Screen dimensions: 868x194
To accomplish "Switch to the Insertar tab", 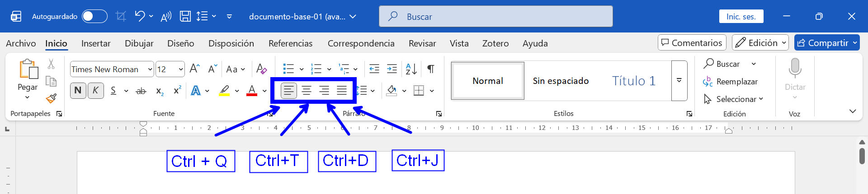I will (96, 43).
